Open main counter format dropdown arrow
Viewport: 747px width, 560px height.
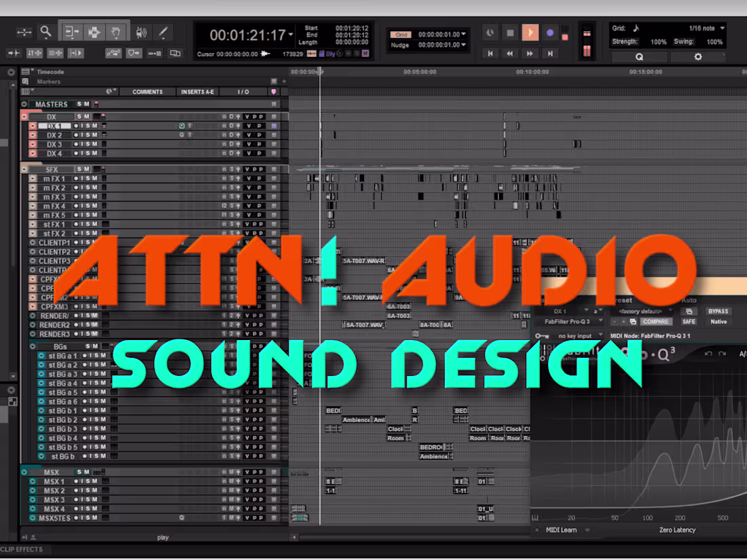pyautogui.click(x=290, y=35)
